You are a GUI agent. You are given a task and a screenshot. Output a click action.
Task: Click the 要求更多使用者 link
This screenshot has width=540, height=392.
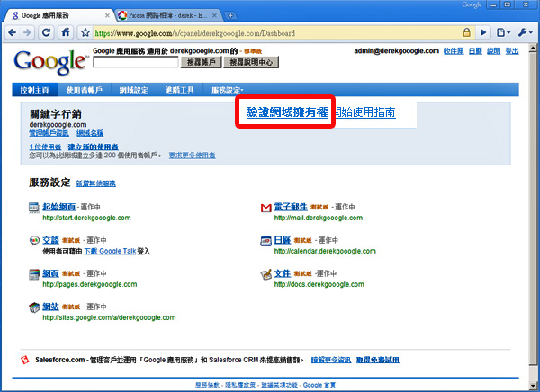tap(193, 156)
